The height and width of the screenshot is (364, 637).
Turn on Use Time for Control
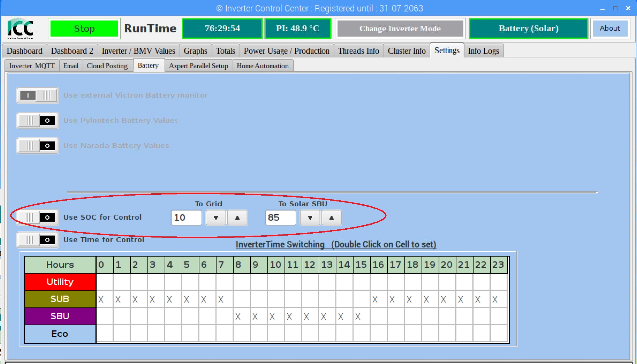pyautogui.click(x=38, y=240)
